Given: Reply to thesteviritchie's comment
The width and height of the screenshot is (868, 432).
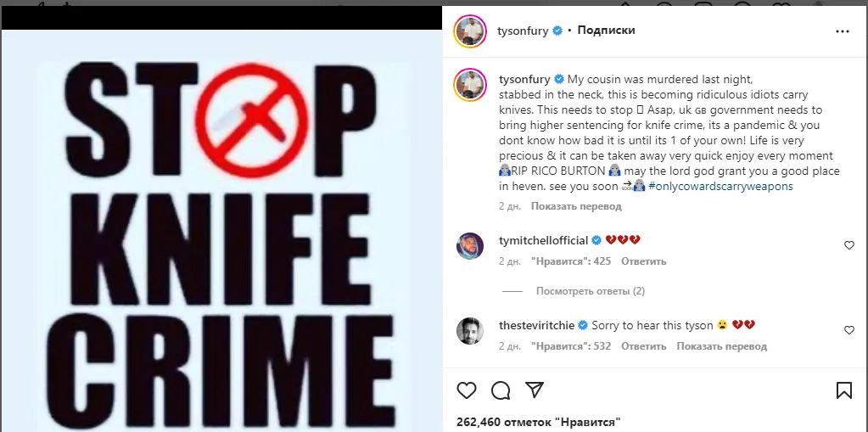Looking at the screenshot, I should (x=643, y=346).
